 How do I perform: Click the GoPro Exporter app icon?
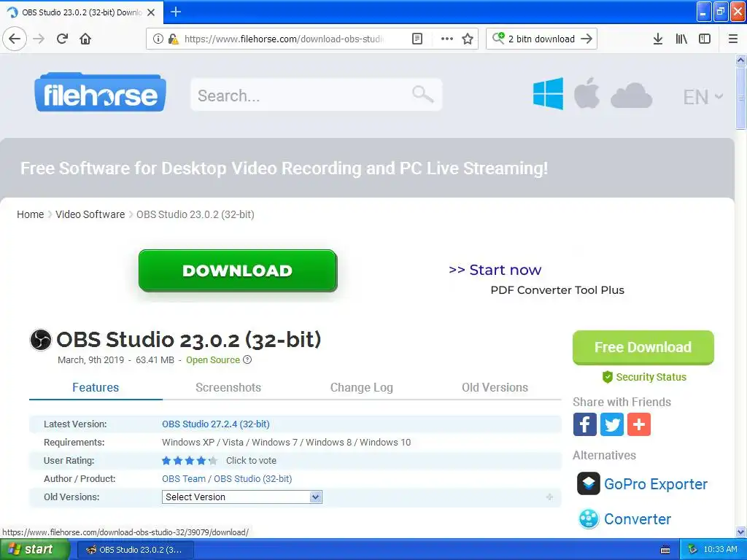(589, 483)
